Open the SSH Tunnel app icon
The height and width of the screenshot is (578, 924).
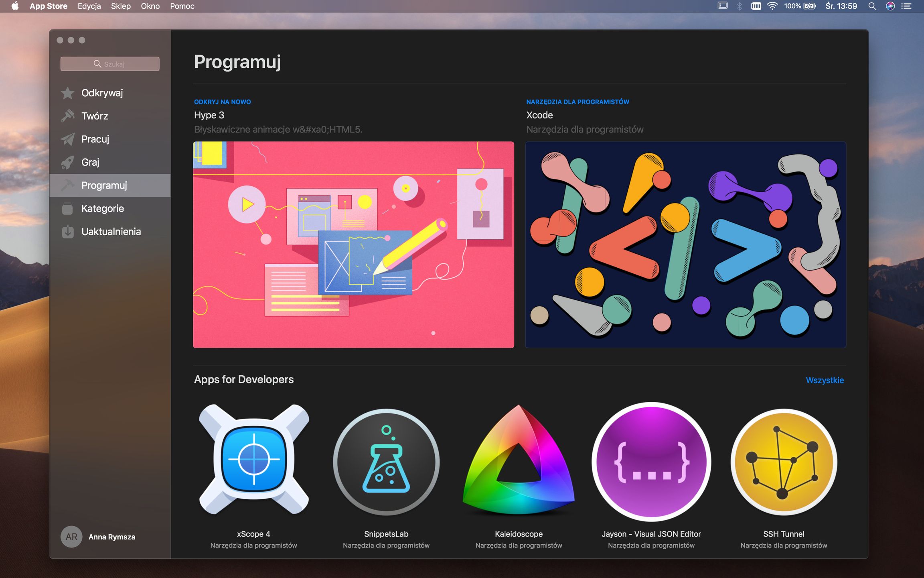pyautogui.click(x=784, y=462)
